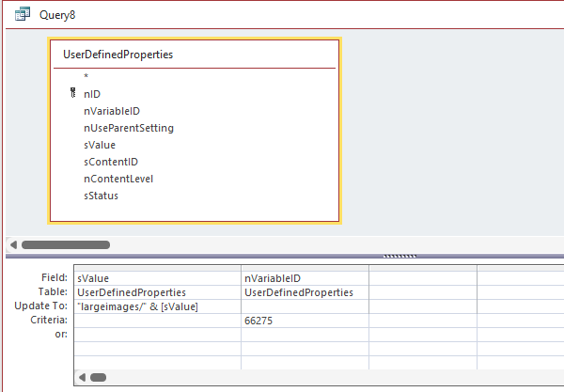Image resolution: width=564 pixels, height=392 pixels.
Task: Click the Criteria cell containing 66275
Action: tap(305, 321)
